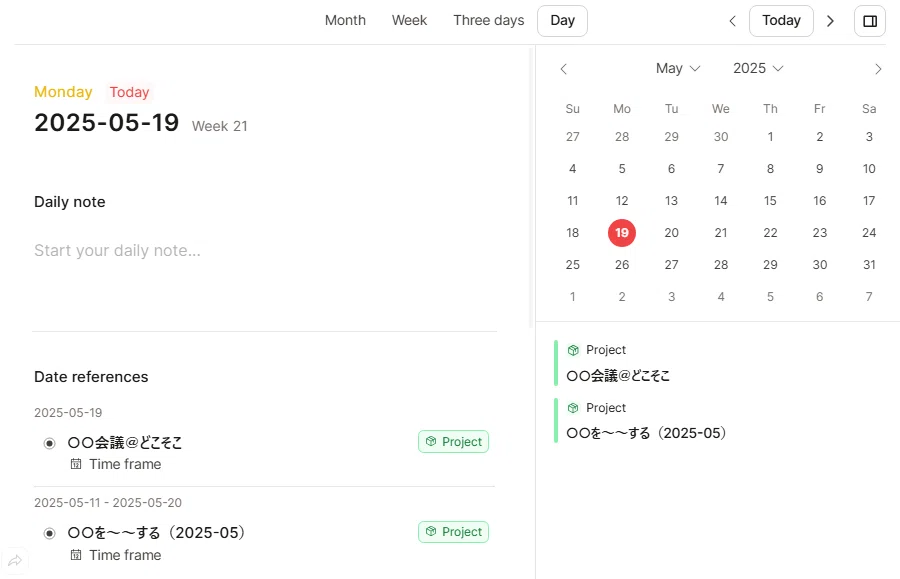This screenshot has width=900, height=579.
Task: Select May 23 in mini calendar
Action: [820, 233]
